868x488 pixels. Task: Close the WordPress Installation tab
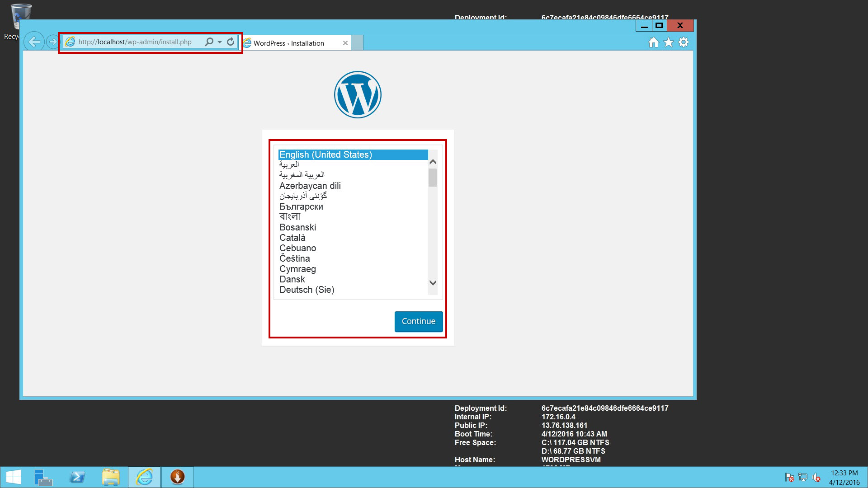345,43
